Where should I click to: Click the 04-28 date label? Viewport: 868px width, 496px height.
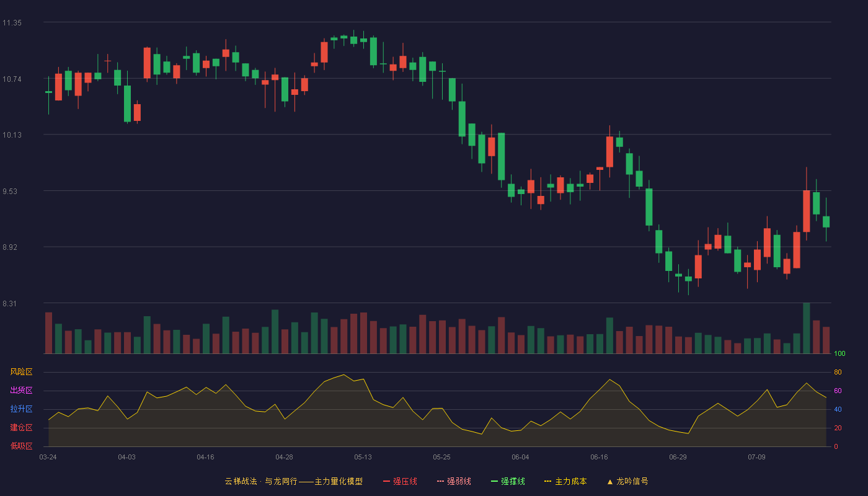click(x=284, y=457)
